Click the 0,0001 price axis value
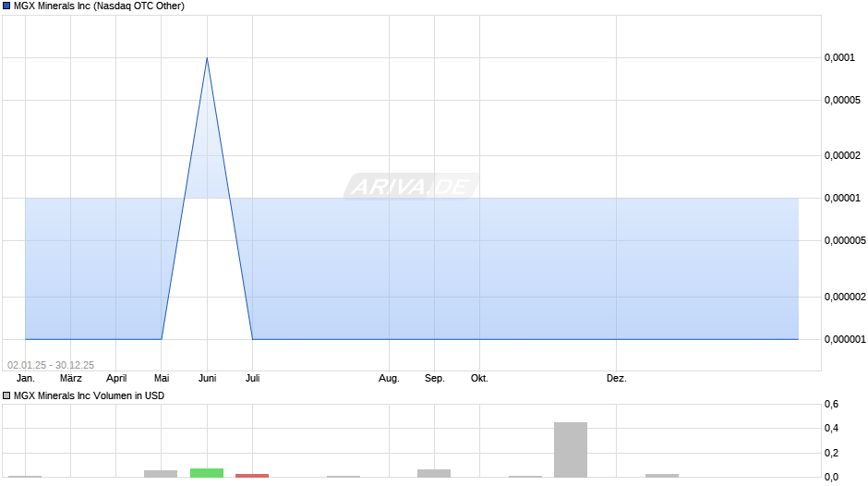This screenshot has width=868, height=486. click(839, 57)
